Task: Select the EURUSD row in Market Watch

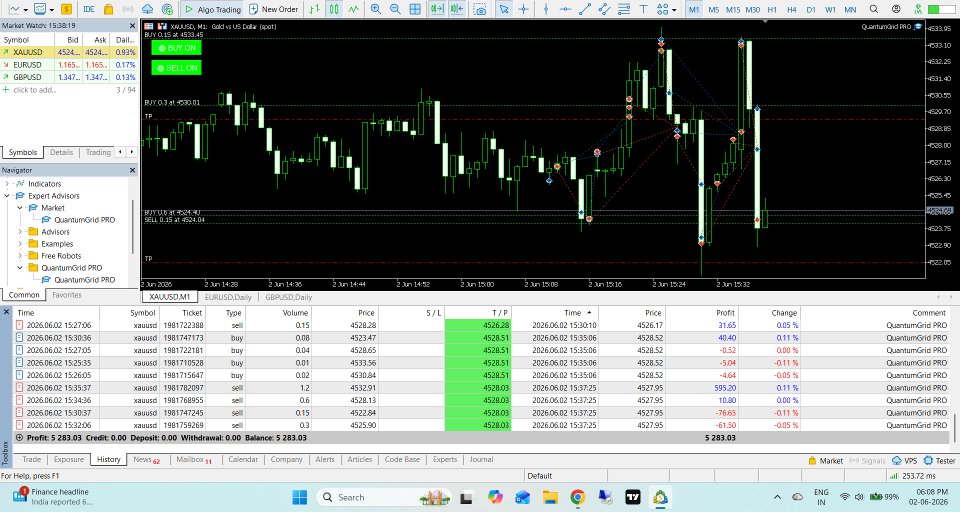Action: pyautogui.click(x=69, y=64)
